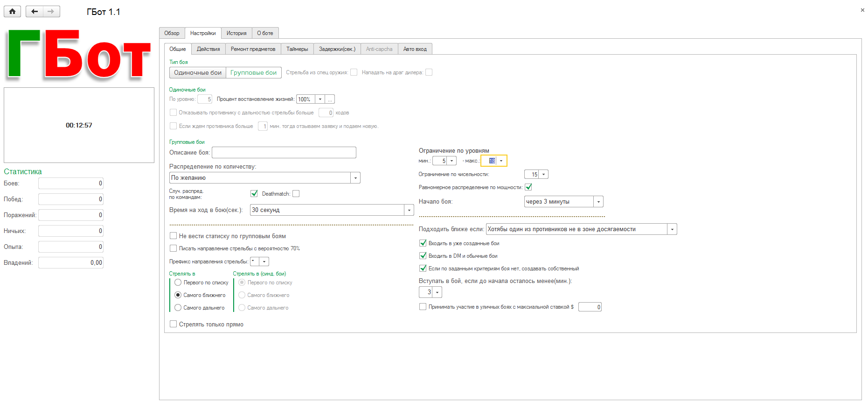Viewport: 868px width, 403px height.
Task: Expand the Подходить ближе если dropdown
Action: tap(672, 229)
